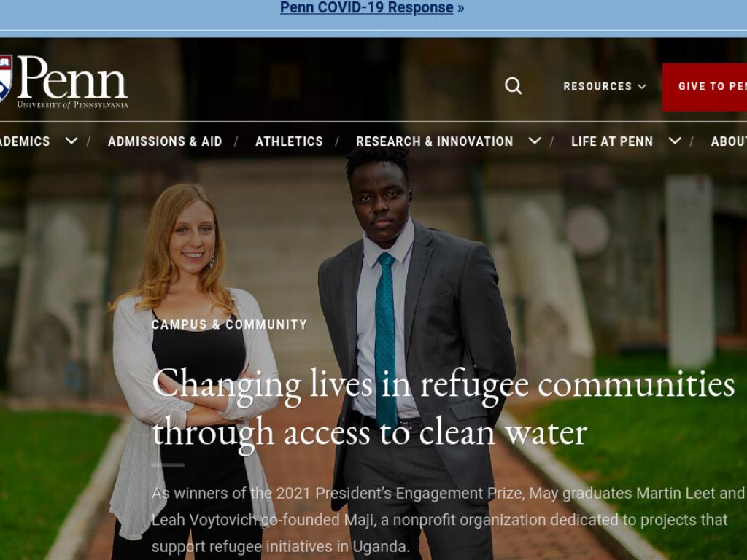
Task: Open the About navigation item
Action: pyautogui.click(x=729, y=141)
